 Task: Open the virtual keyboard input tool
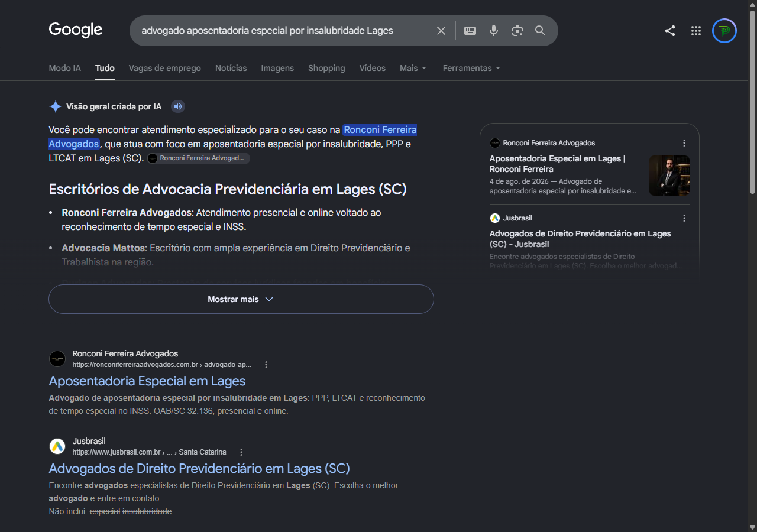(x=470, y=31)
